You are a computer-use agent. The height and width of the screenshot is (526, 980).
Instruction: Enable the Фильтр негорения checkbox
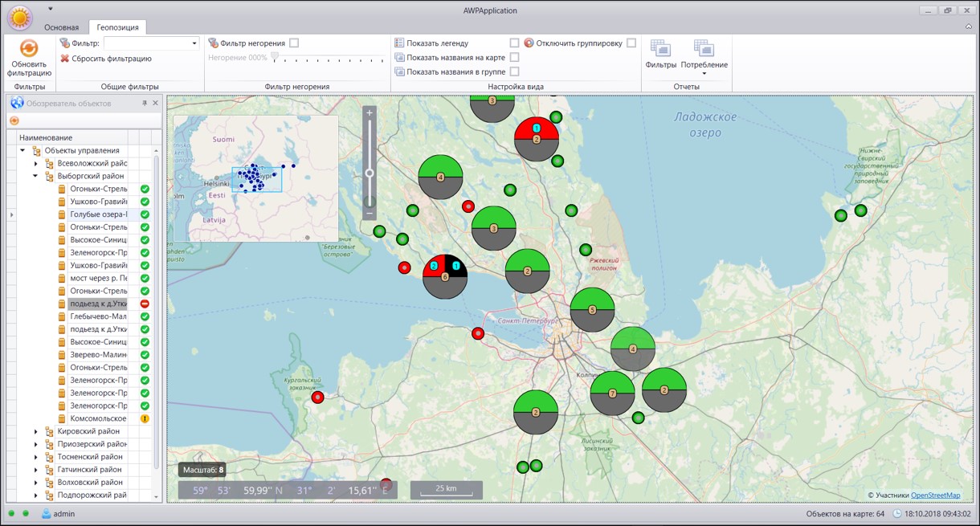[x=294, y=43]
